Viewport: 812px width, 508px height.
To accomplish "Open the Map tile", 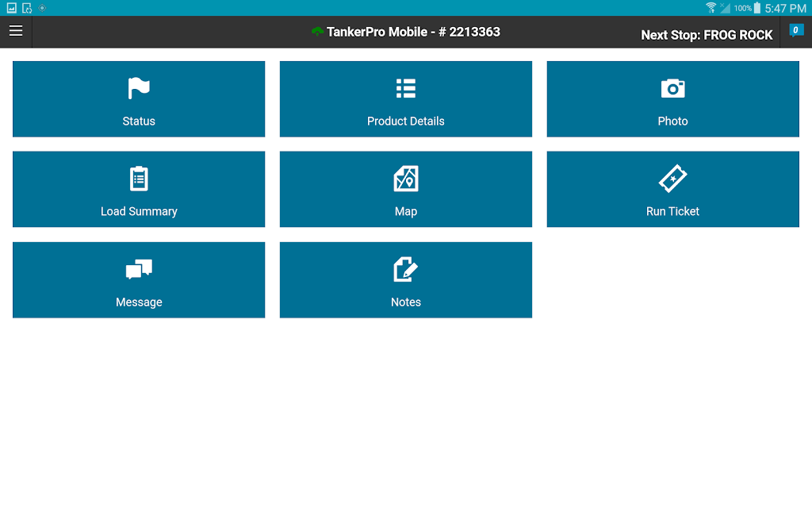I will click(406, 189).
